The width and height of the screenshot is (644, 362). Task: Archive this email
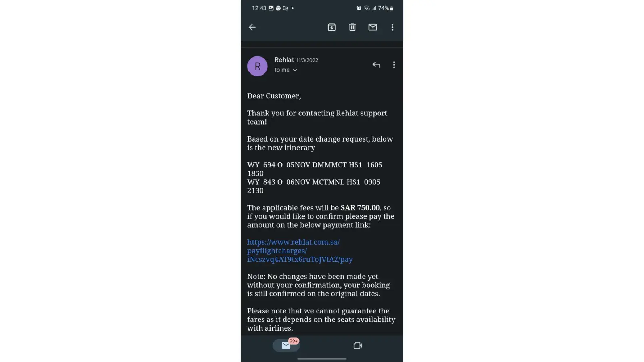(x=332, y=27)
